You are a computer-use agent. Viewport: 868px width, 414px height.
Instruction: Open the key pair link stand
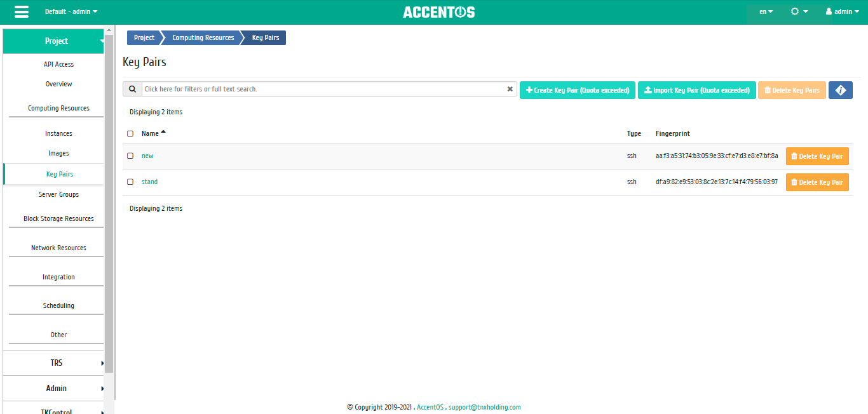pyautogui.click(x=149, y=182)
